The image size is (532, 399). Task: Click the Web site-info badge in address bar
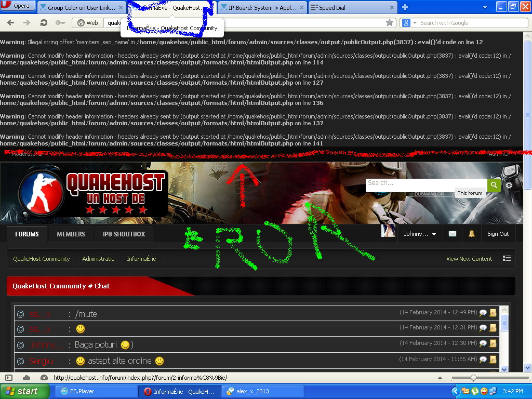(x=88, y=23)
